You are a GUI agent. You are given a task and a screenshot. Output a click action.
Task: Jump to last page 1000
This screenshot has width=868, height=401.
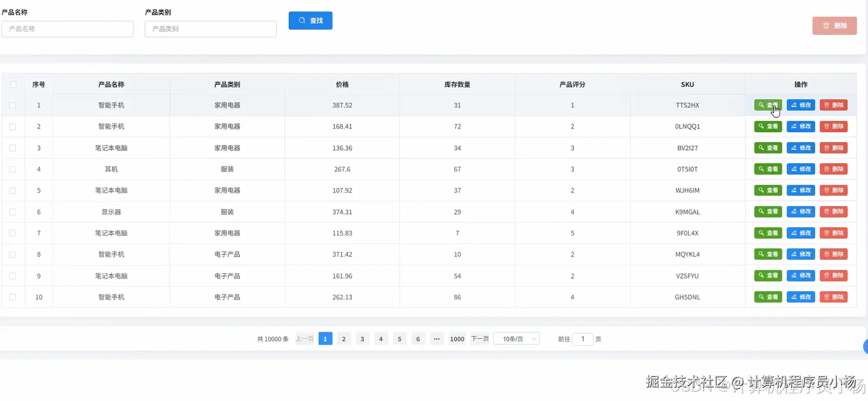pyautogui.click(x=457, y=339)
